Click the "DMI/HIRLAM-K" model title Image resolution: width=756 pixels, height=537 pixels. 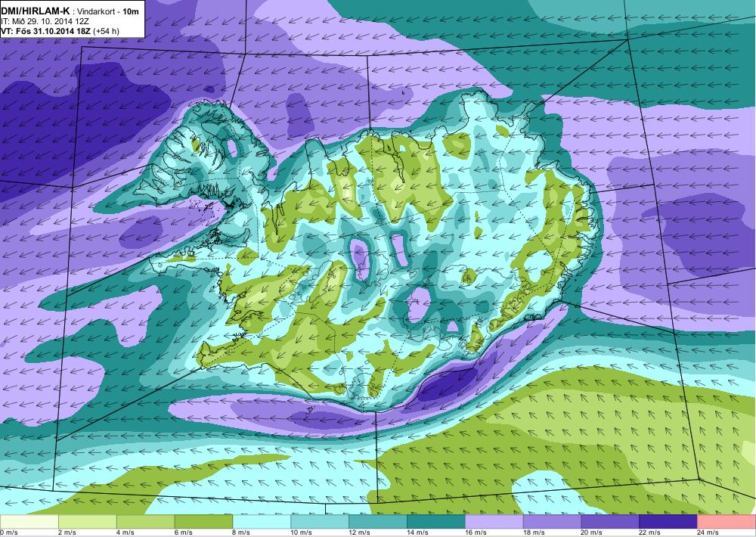36,11
